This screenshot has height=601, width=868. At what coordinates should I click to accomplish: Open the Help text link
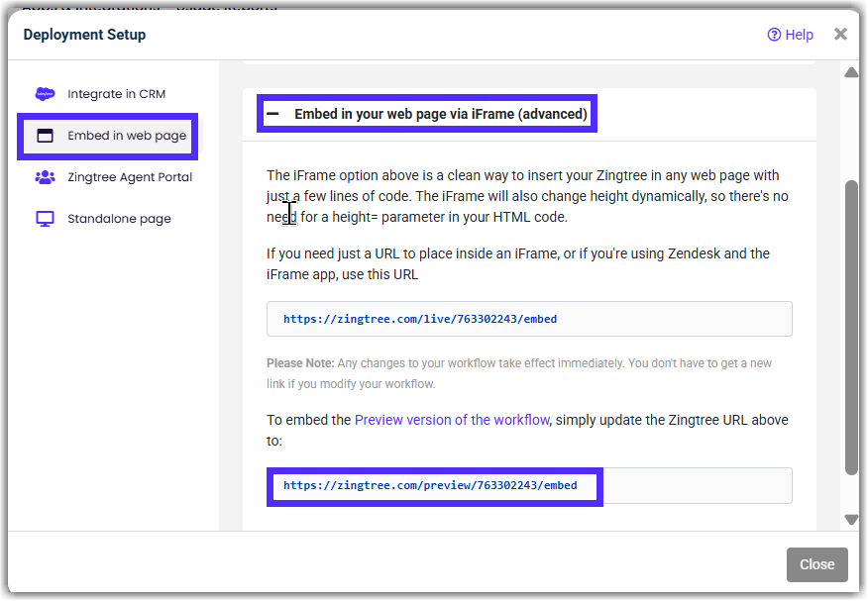(x=799, y=35)
